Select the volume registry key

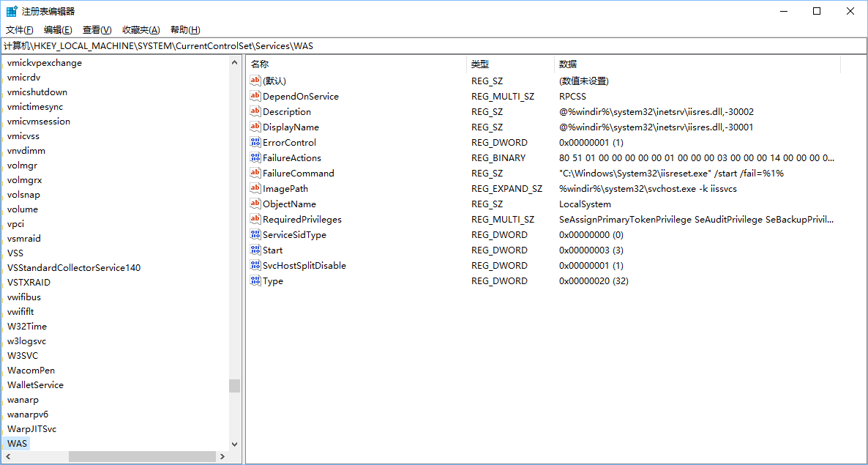[x=23, y=209]
